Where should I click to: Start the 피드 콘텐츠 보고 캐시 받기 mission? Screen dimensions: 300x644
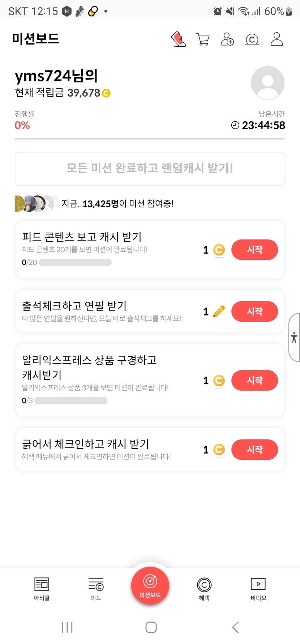pos(254,250)
